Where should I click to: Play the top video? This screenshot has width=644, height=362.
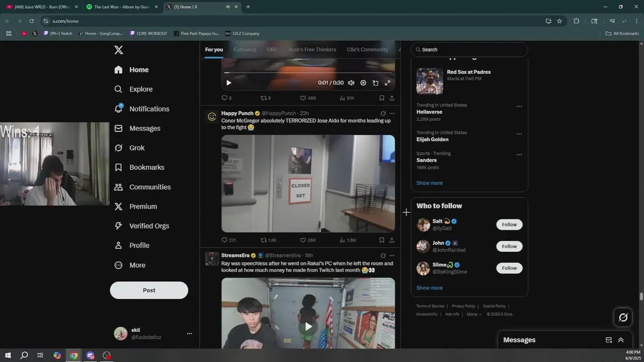click(229, 83)
